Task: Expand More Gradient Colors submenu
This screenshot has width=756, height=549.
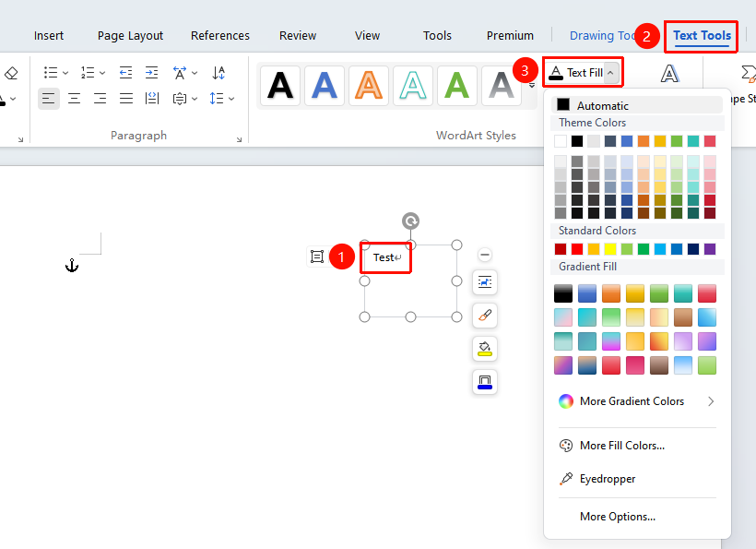Action: click(711, 401)
